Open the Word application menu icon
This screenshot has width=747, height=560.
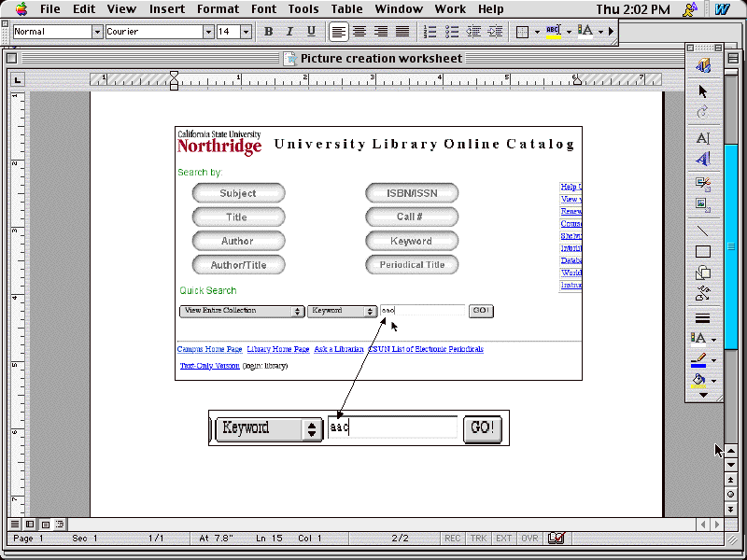pos(722,9)
